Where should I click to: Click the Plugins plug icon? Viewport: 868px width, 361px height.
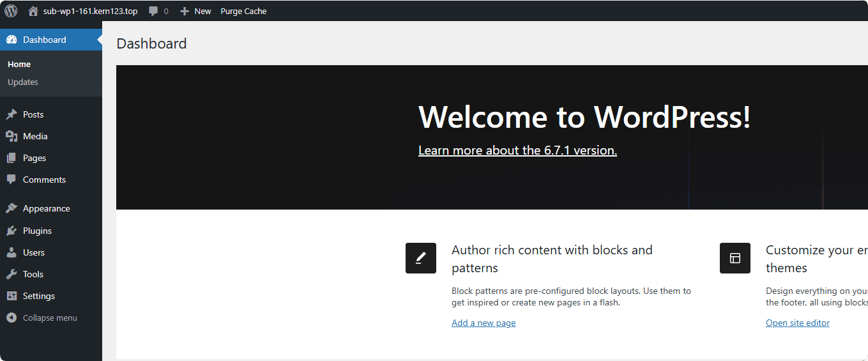tap(11, 231)
